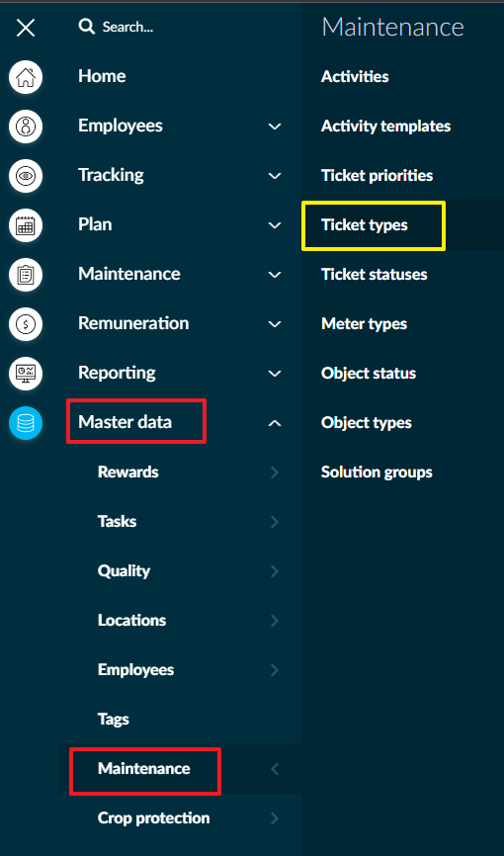
Task: Open Tags under Master data
Action: pos(113,720)
